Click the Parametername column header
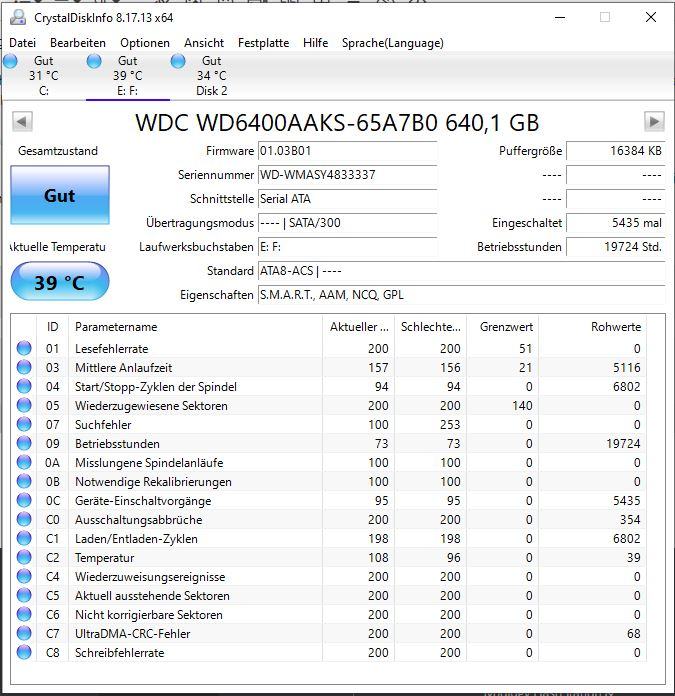 (195, 327)
